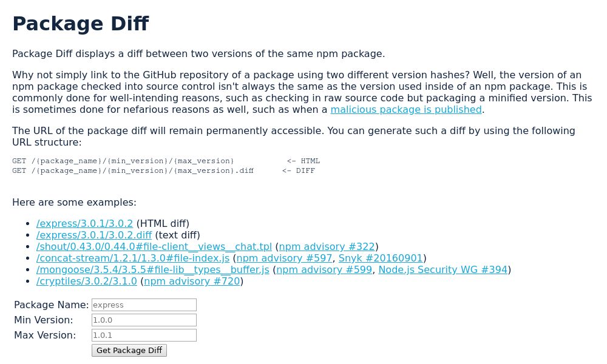The height and width of the screenshot is (364, 607).
Task: Open npm advisory #599
Action: coord(324,269)
